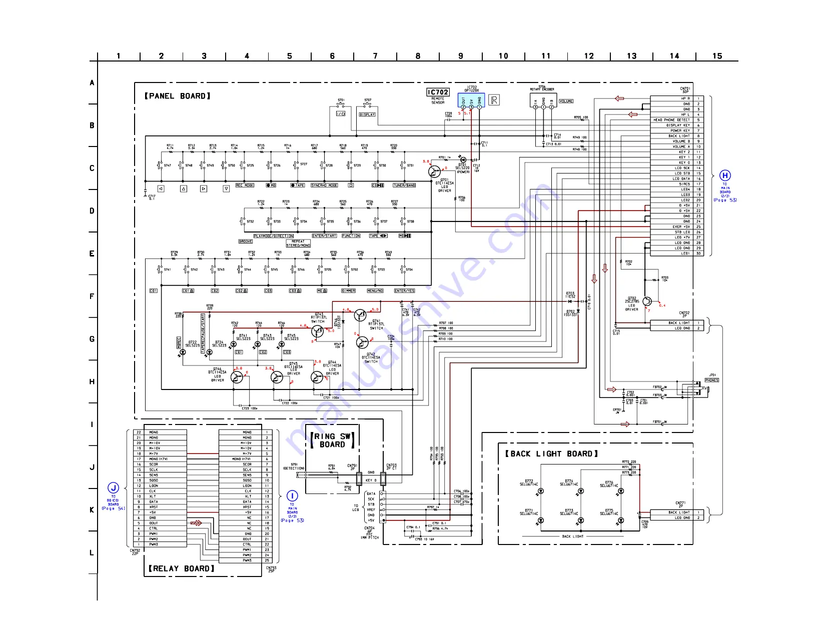This screenshot has width=840, height=631.
Task: Click the SYNCHRO MODE key label
Action: point(324,185)
